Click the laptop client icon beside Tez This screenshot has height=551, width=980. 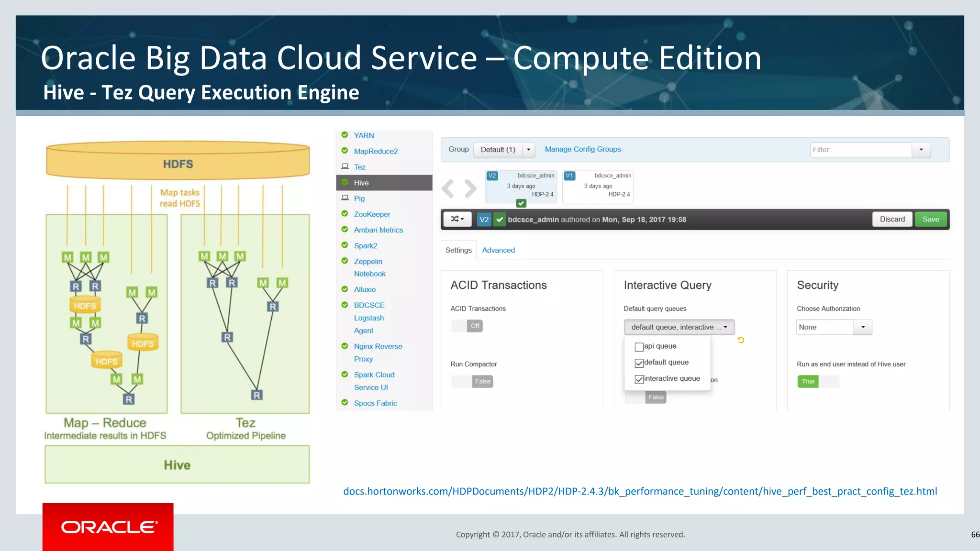(345, 166)
